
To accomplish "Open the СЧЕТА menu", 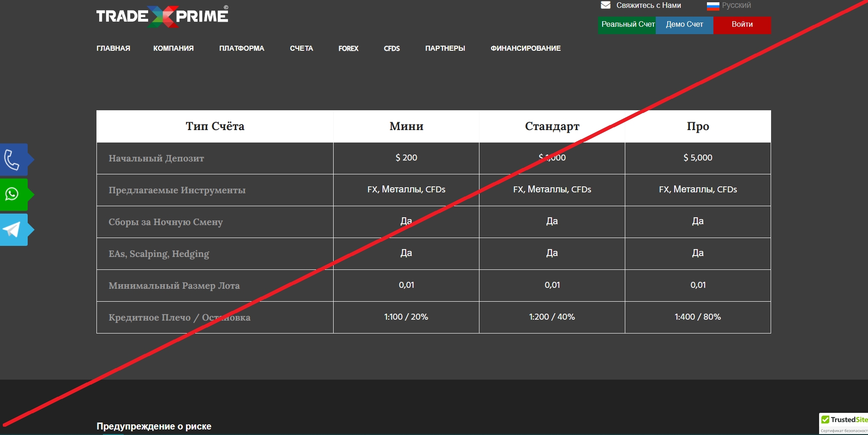I will 301,48.
